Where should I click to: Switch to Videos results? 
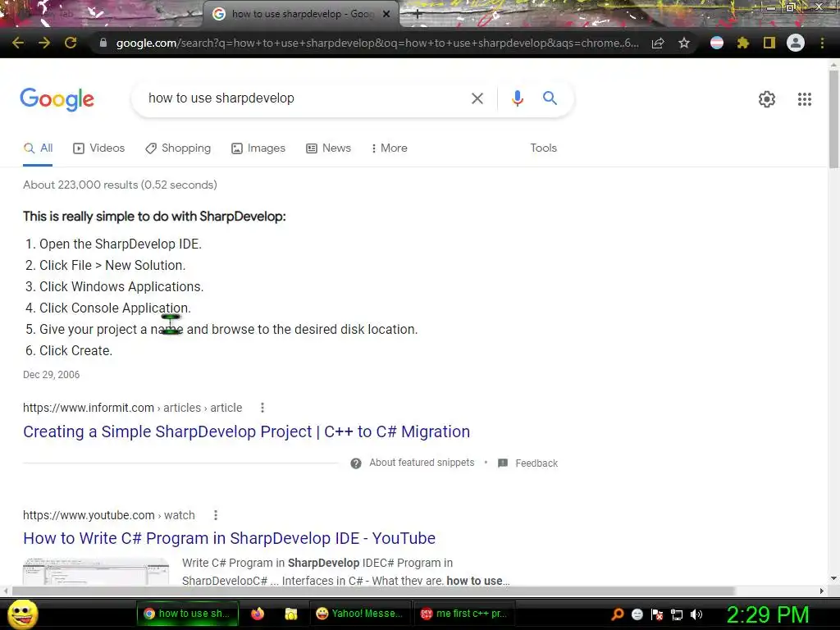[x=98, y=148]
